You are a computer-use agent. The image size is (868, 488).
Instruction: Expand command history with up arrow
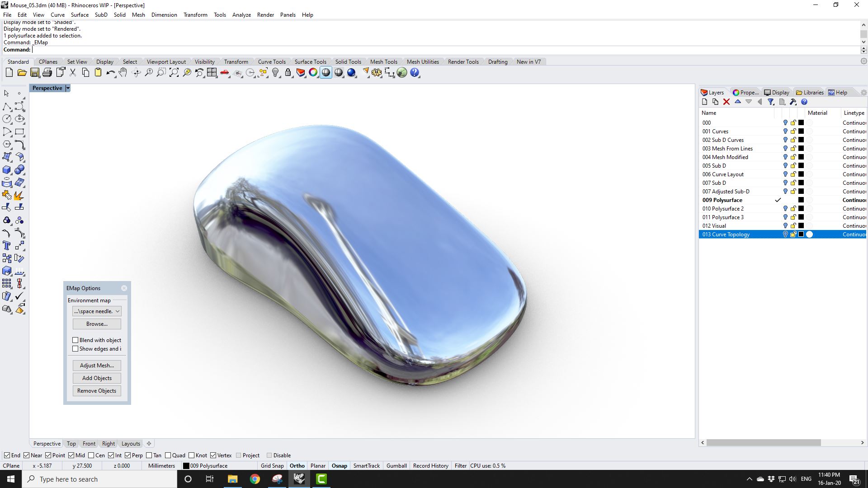[863, 25]
